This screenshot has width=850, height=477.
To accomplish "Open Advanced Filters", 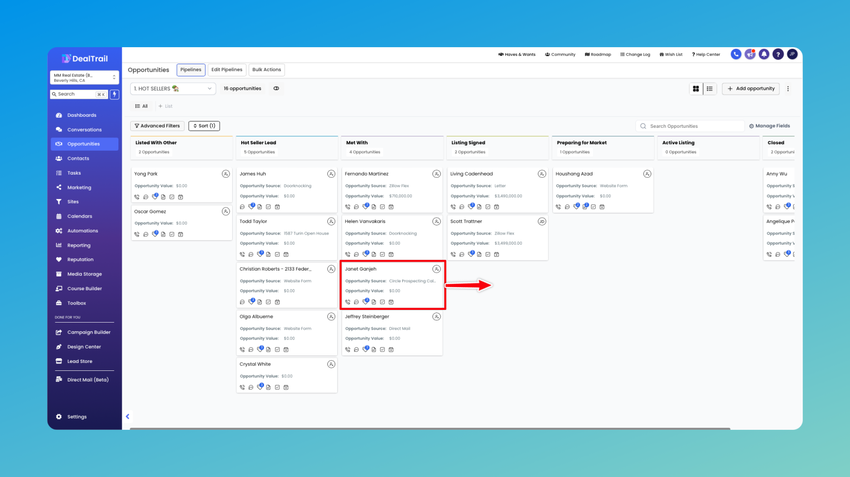I will 157,126.
